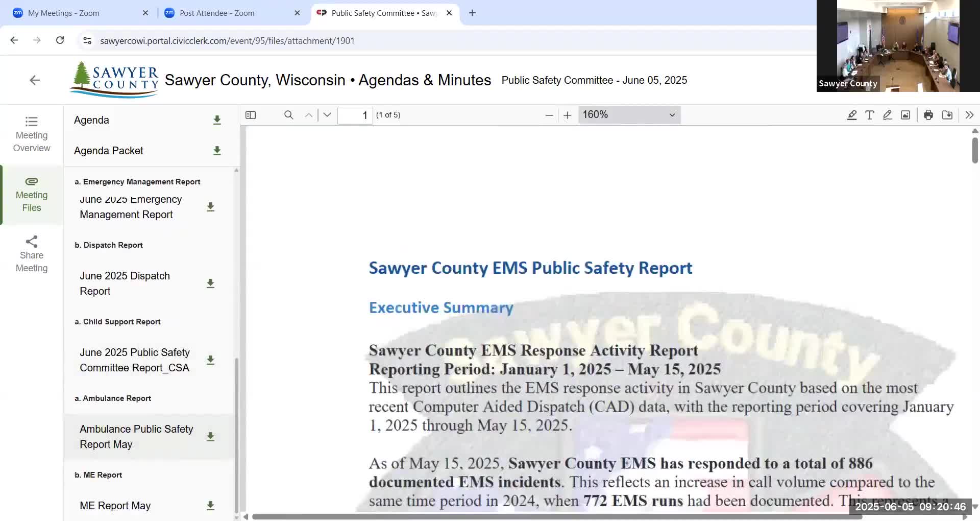Print the current document

point(928,115)
